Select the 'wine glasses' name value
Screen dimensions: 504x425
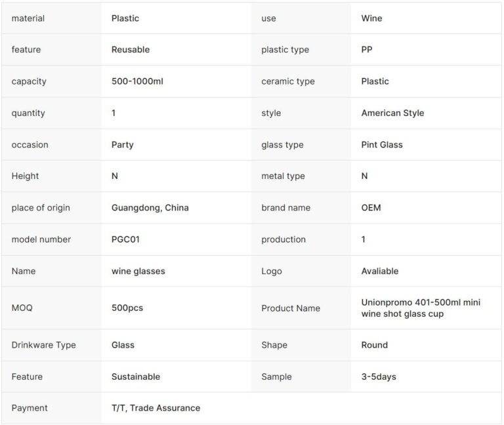click(138, 271)
